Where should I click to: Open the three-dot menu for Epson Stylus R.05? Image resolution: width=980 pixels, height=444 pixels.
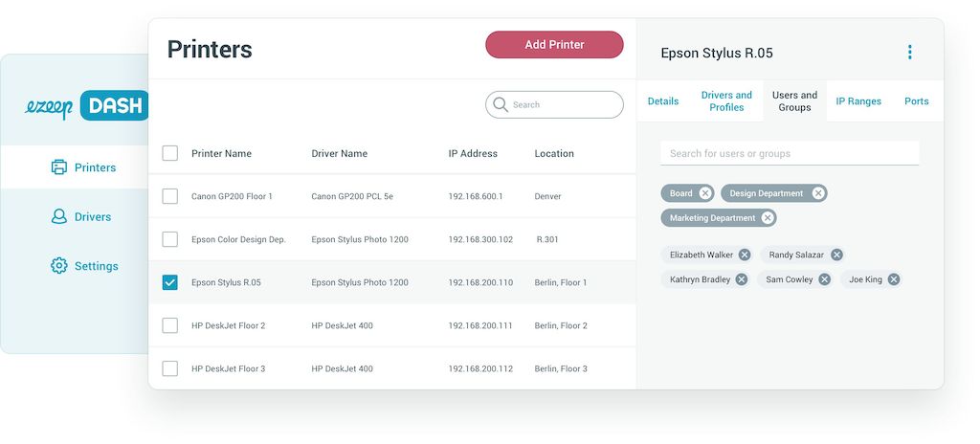coord(909,53)
